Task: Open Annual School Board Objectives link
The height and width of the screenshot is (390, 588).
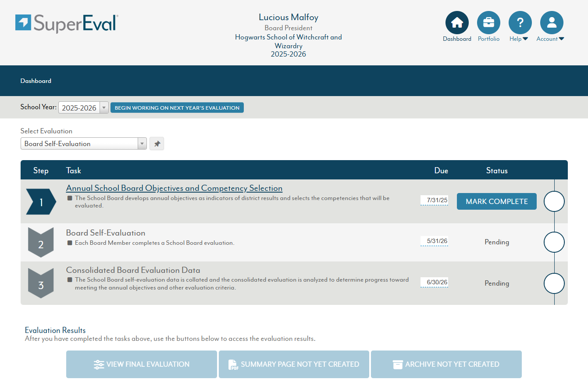Action: tap(174, 188)
